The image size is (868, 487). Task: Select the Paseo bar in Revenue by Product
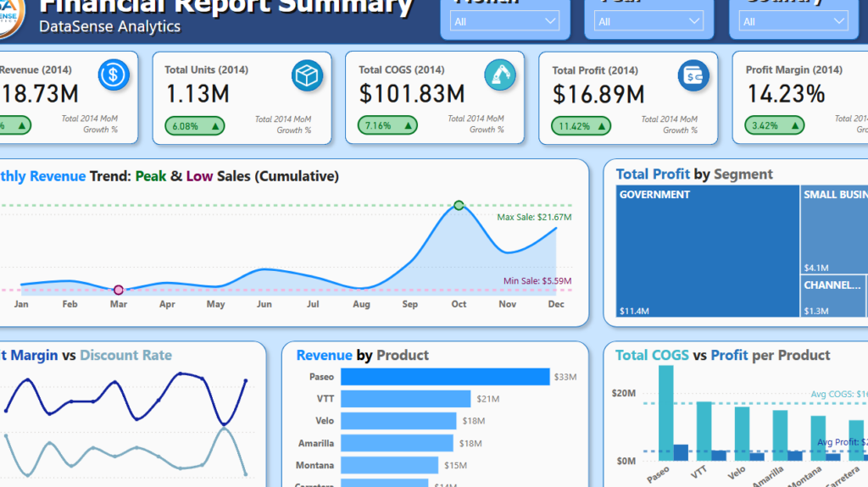tap(445, 377)
